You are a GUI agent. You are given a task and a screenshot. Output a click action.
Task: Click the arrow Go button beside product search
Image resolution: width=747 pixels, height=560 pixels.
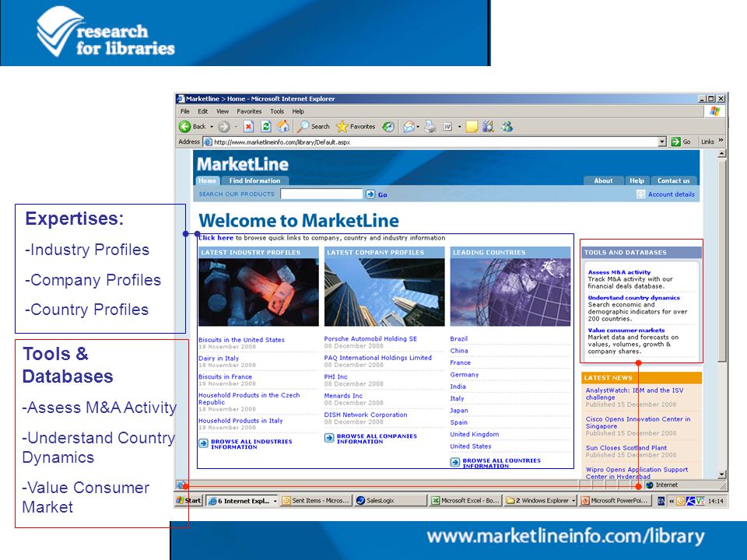370,194
